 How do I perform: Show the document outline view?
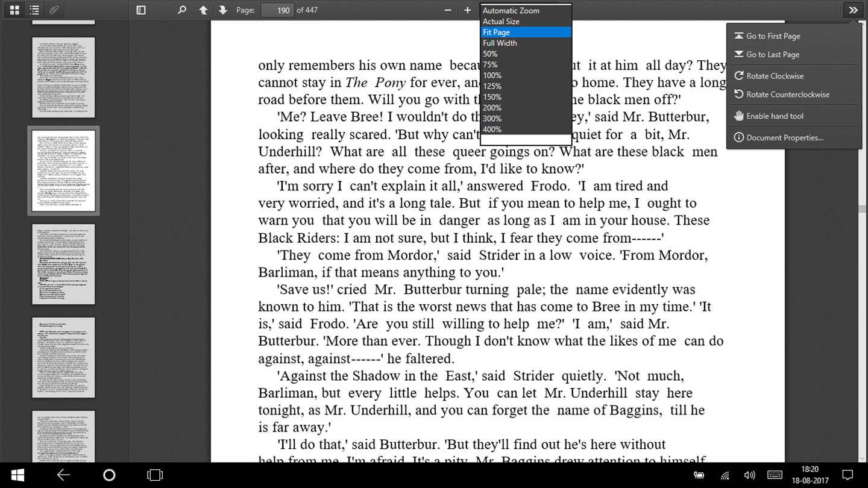click(34, 10)
